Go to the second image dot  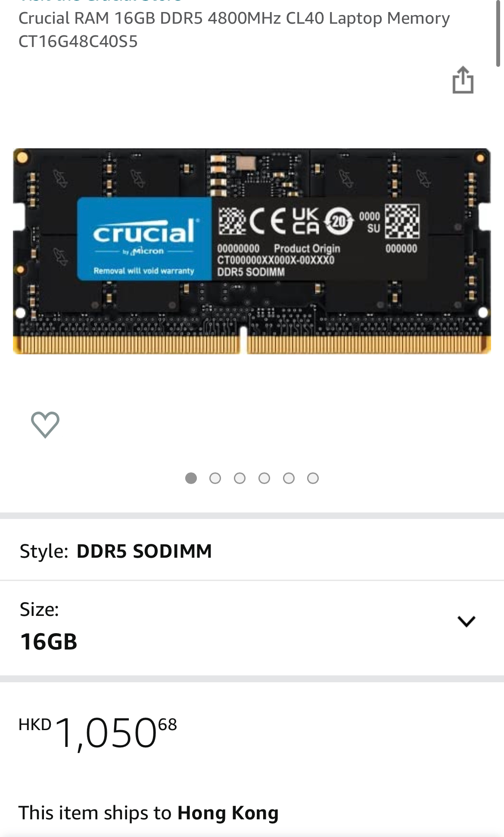click(x=215, y=478)
